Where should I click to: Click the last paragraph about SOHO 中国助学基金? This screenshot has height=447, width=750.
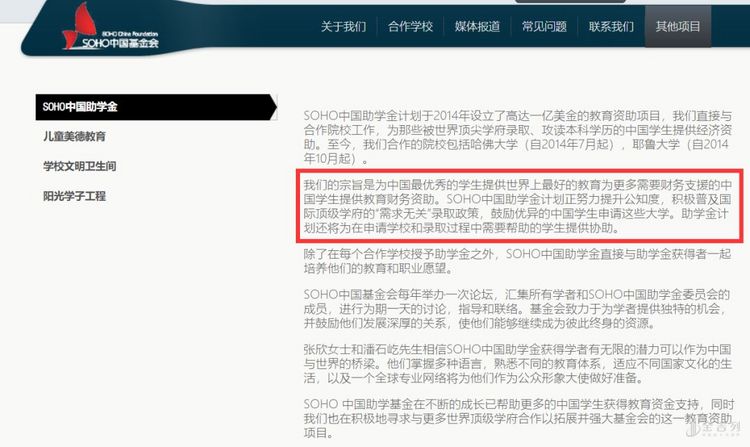518,419
